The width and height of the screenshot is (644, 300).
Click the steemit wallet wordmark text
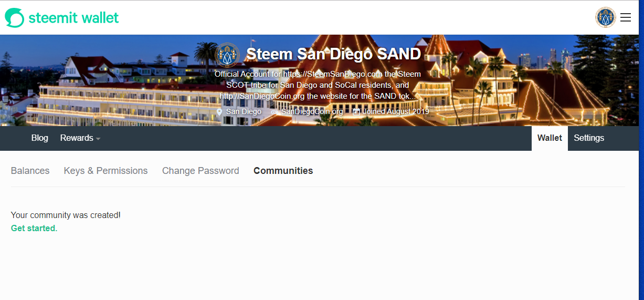[73, 18]
